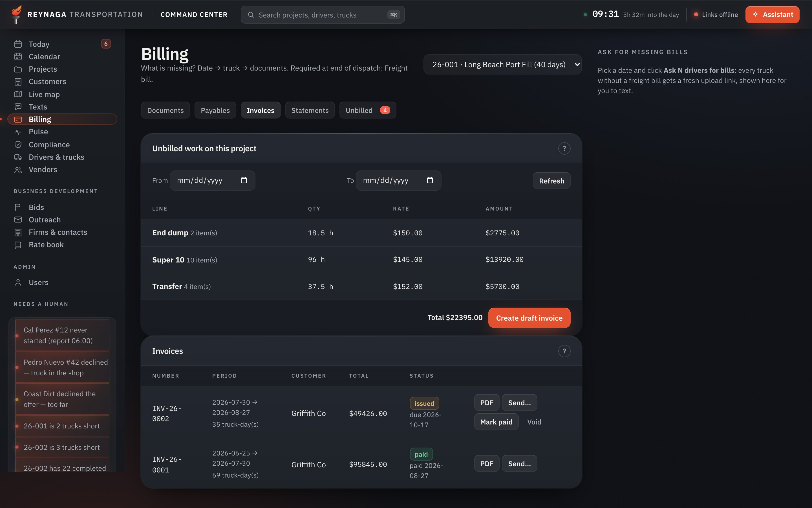812x508 pixels.
Task: Open Bids flag icon
Action: [18, 207]
